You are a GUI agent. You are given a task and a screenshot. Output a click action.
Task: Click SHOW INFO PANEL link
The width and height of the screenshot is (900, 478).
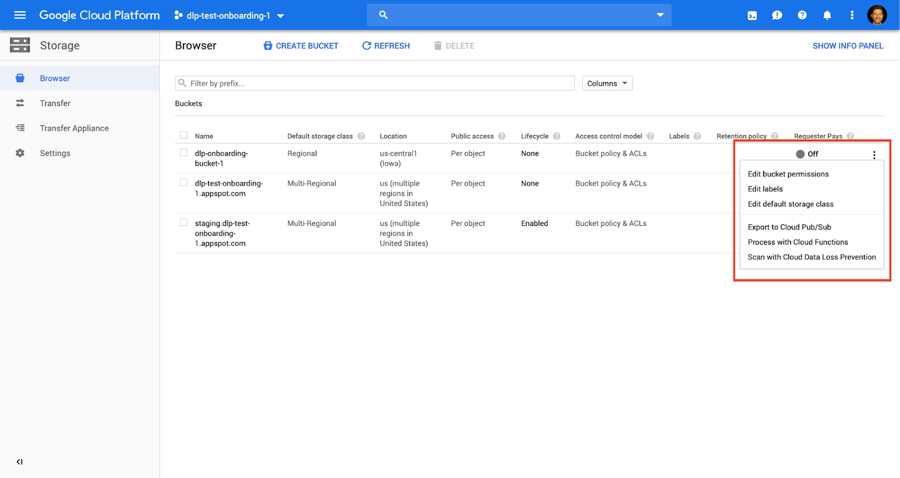(x=847, y=46)
